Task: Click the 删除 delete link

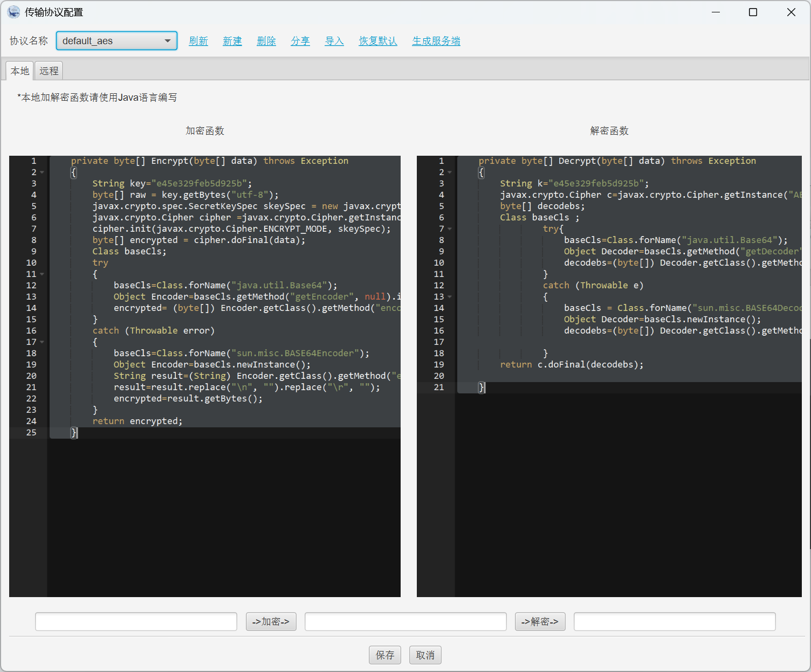Action: click(266, 41)
